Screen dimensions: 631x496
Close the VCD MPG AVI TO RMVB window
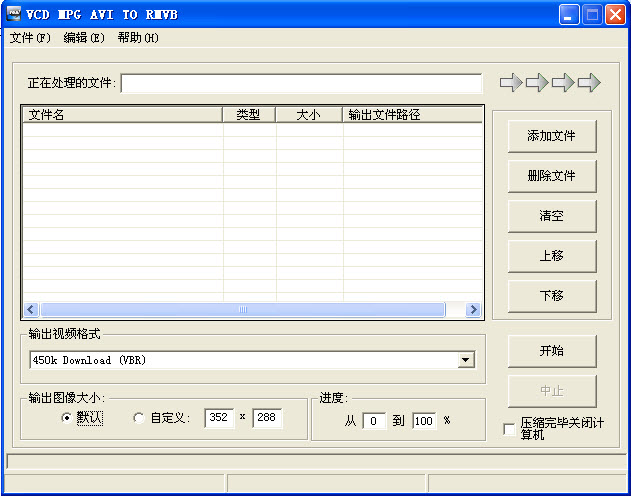615,15
